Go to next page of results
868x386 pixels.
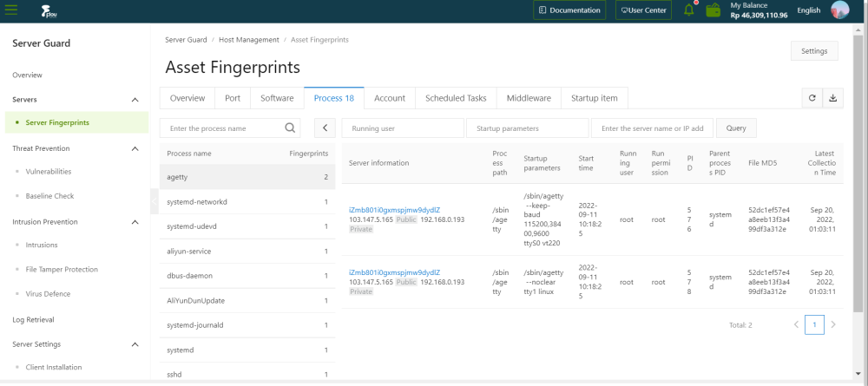pos(833,324)
